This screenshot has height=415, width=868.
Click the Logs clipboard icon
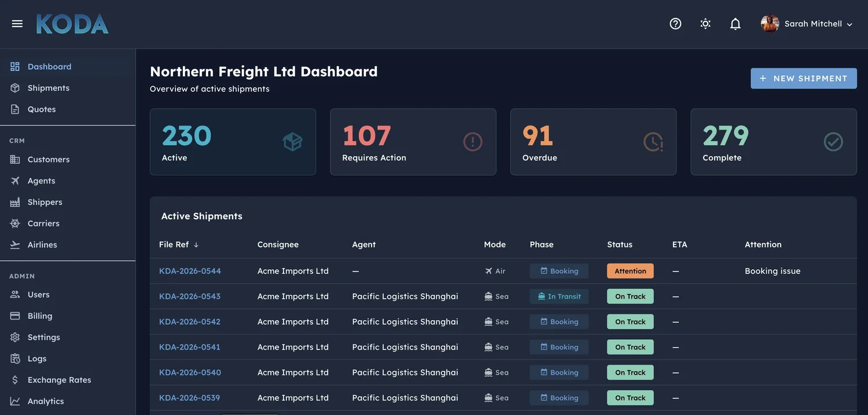click(x=15, y=359)
